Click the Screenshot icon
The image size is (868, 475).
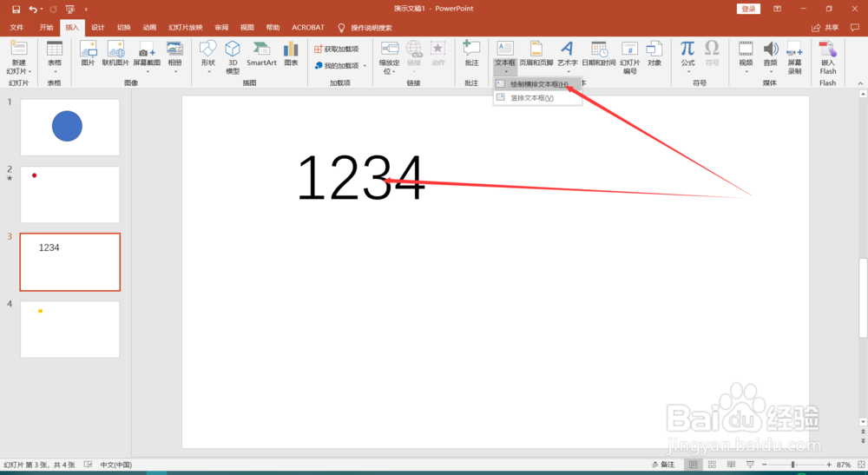(x=147, y=49)
